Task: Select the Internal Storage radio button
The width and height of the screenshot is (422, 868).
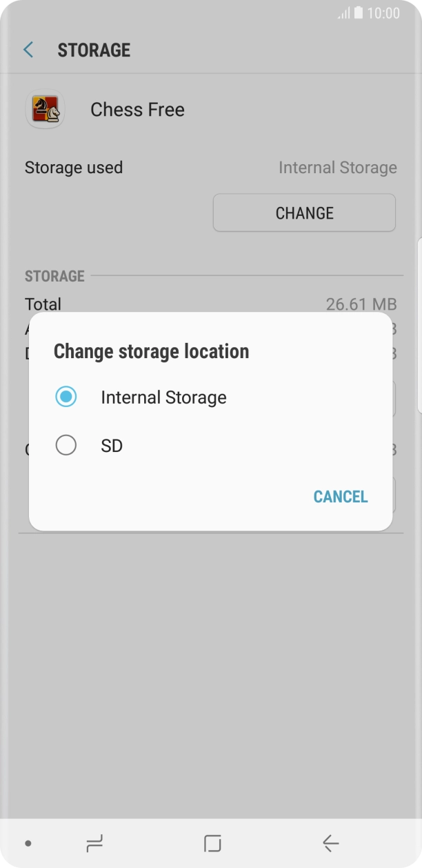Action: pyautogui.click(x=66, y=397)
